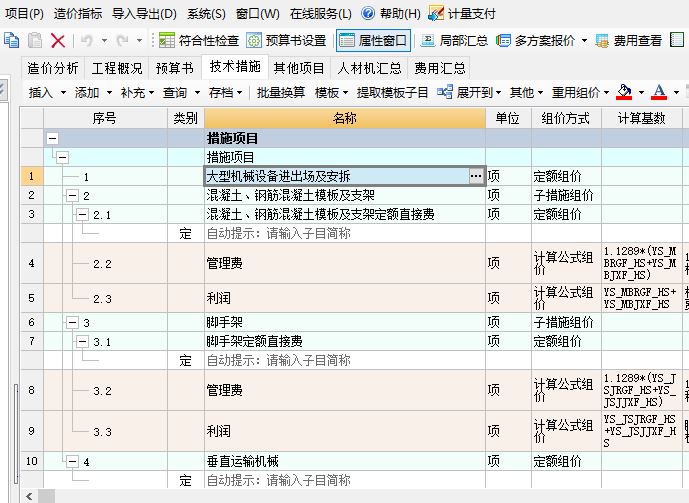Click the blue help question icon
This screenshot has width=689, height=503.
click(368, 14)
